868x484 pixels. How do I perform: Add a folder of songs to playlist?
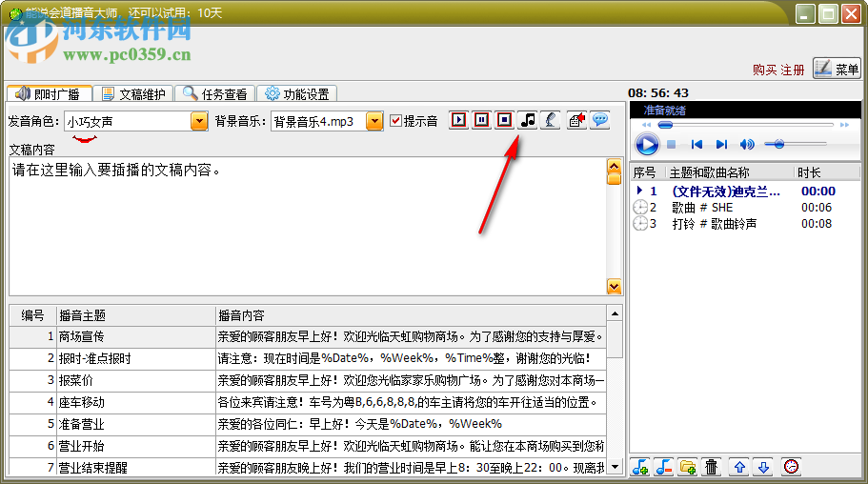pos(688,468)
